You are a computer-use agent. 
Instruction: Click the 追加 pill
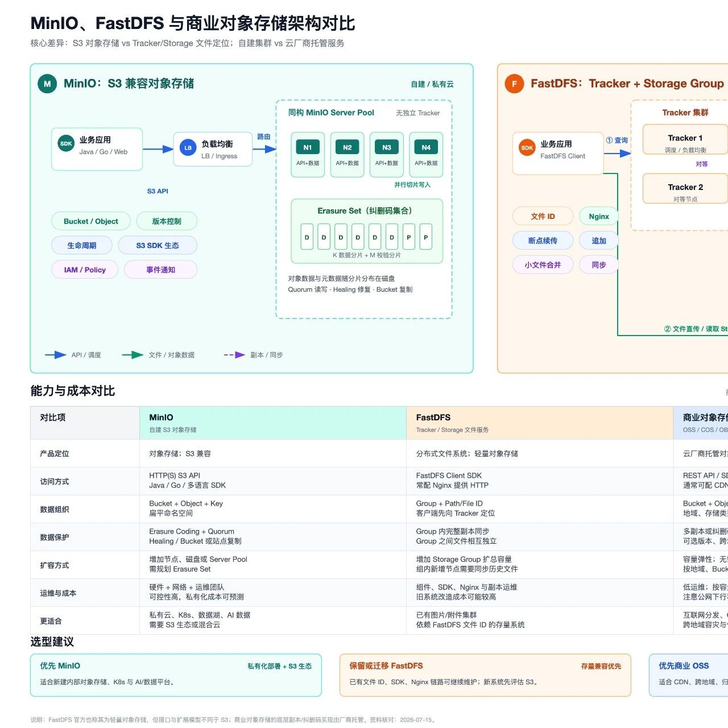tap(599, 241)
